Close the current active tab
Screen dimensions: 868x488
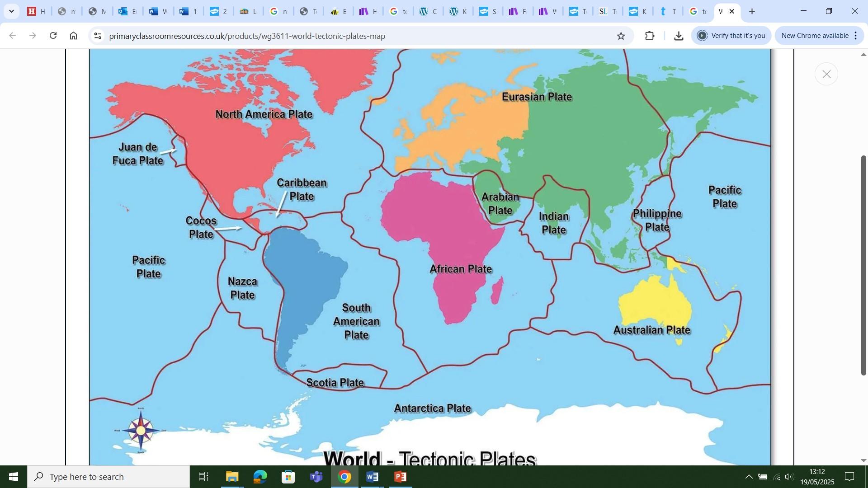pos(732,11)
